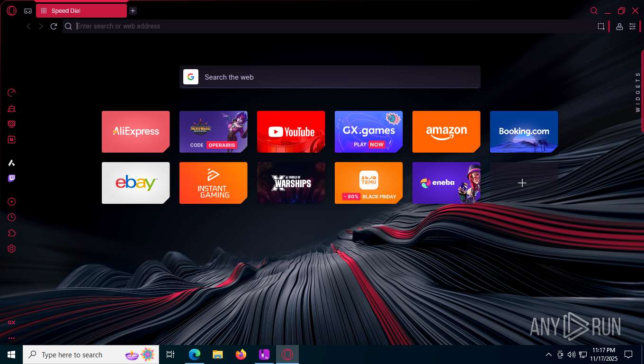
Task: Open the Hero Wars speed dial tile
Action: tap(213, 132)
